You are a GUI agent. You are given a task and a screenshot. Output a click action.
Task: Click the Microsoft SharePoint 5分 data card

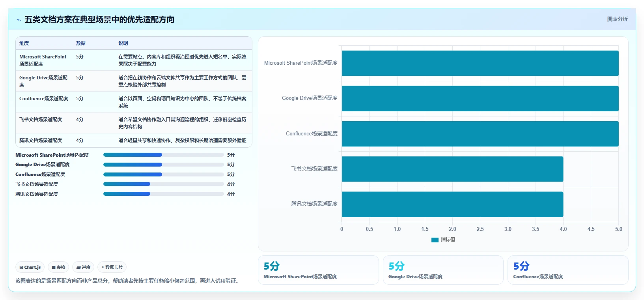(318, 270)
